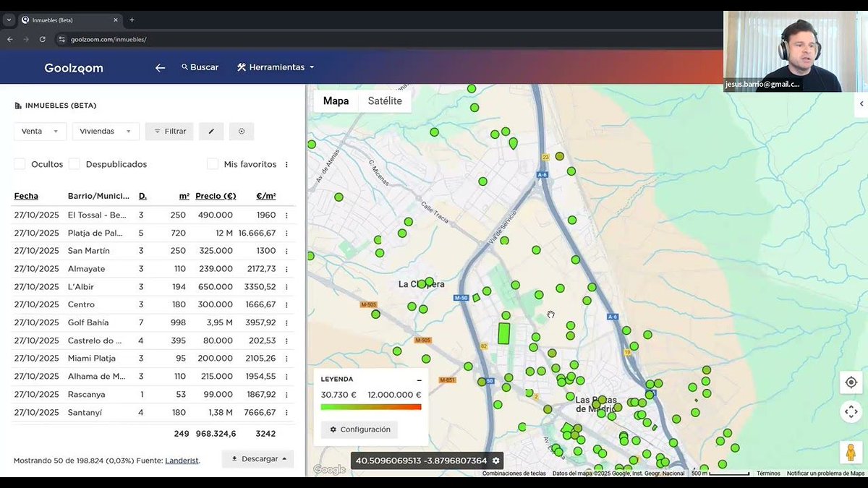This screenshot has width=868, height=488.
Task: Select the Miami Platja row
Action: point(153,359)
